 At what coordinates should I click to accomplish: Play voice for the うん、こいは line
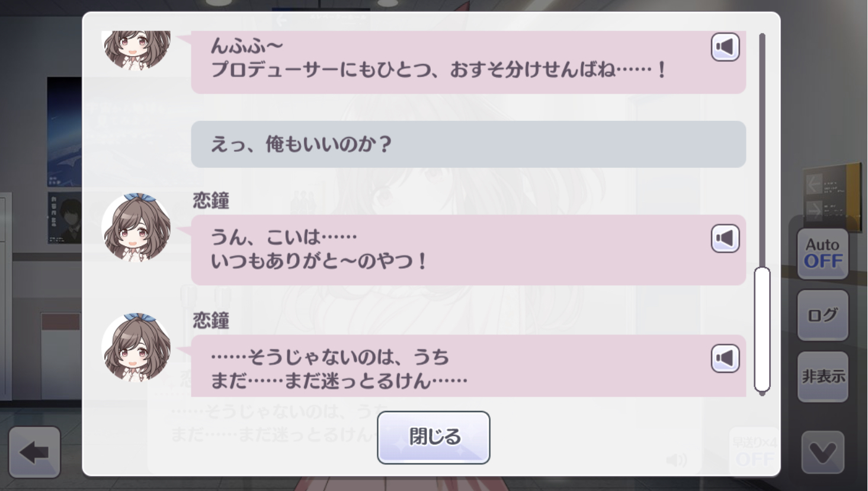click(725, 238)
